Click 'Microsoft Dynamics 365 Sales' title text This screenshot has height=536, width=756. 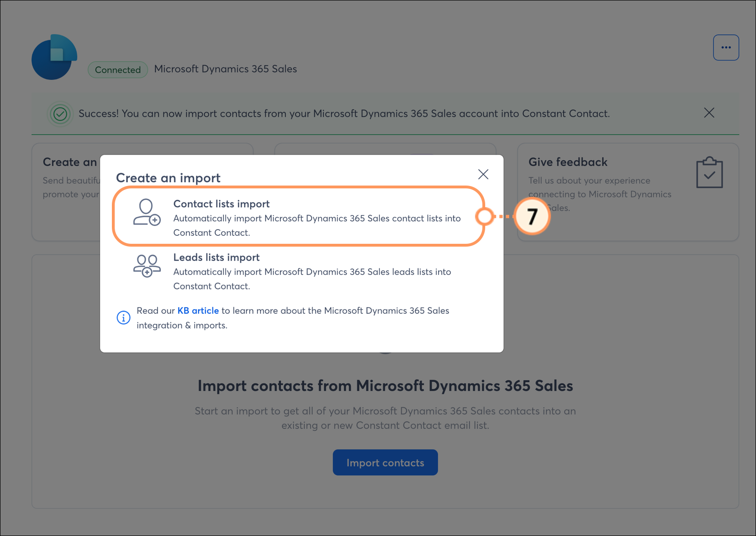pyautogui.click(x=226, y=69)
